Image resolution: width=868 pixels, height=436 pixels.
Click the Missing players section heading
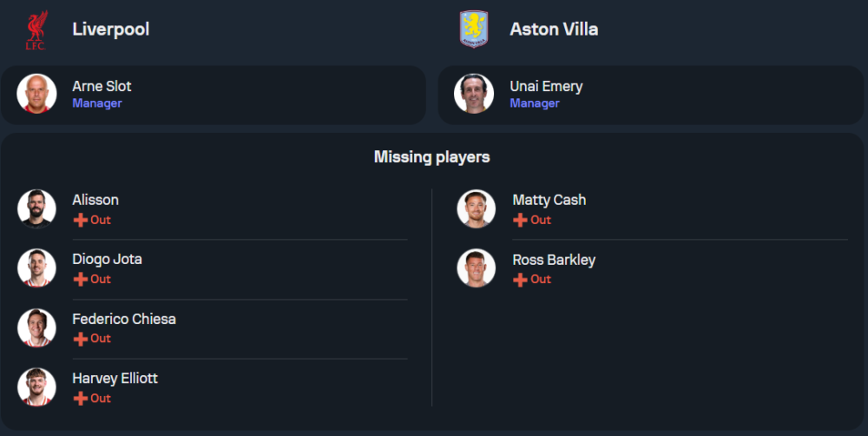[x=431, y=157]
